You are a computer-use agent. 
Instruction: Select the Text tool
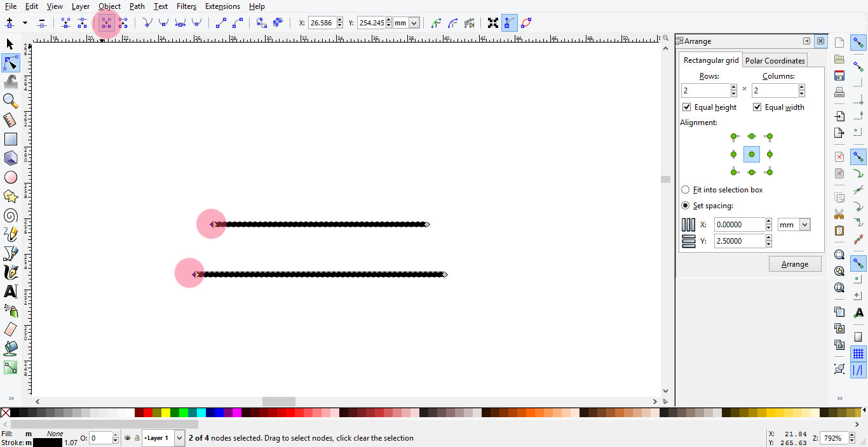point(10,291)
